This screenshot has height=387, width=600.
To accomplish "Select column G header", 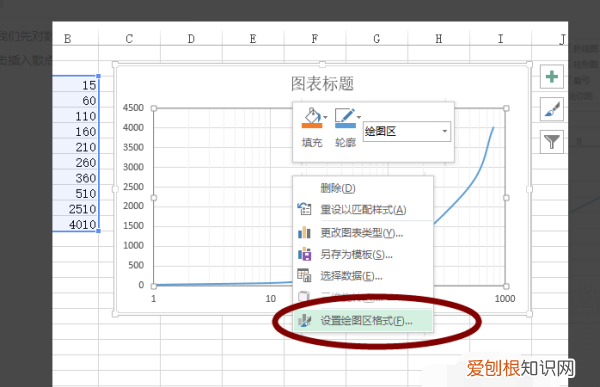I will click(377, 39).
